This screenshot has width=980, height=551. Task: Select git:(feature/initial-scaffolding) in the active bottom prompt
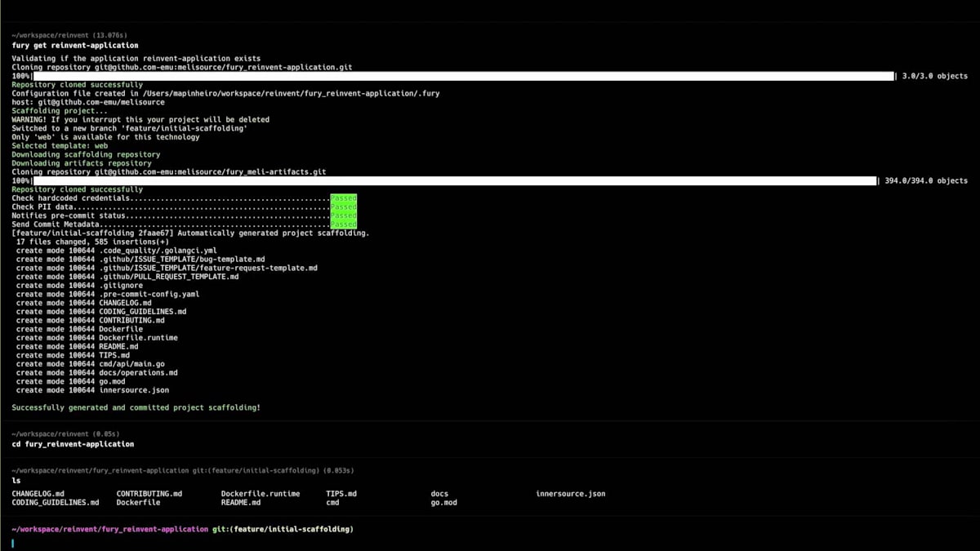[283, 530]
